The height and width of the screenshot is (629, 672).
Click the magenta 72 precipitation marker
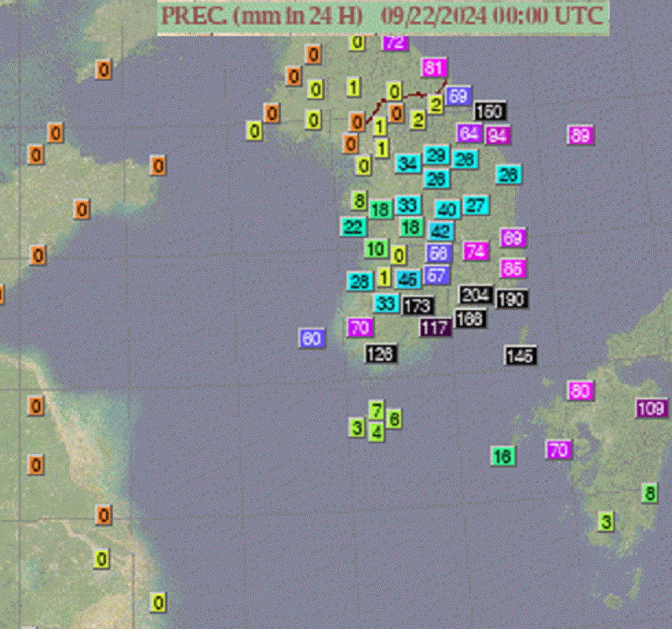click(394, 42)
